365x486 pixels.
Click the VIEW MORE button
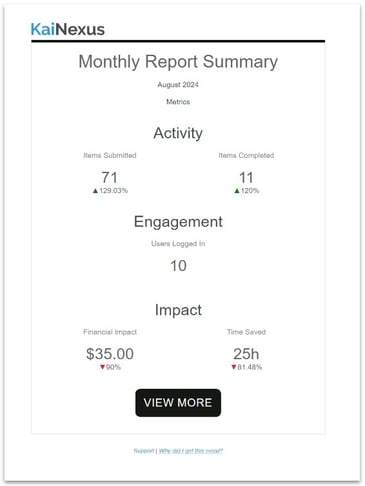[178, 403]
